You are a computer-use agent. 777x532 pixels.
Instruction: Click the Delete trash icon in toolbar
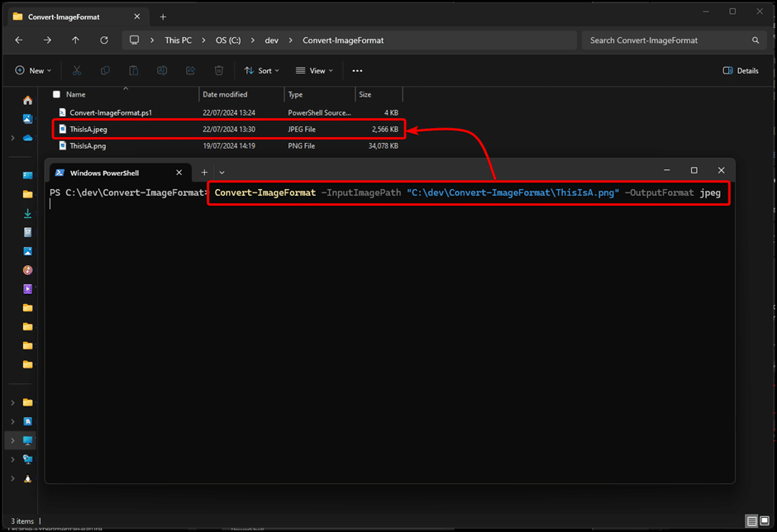click(x=219, y=71)
